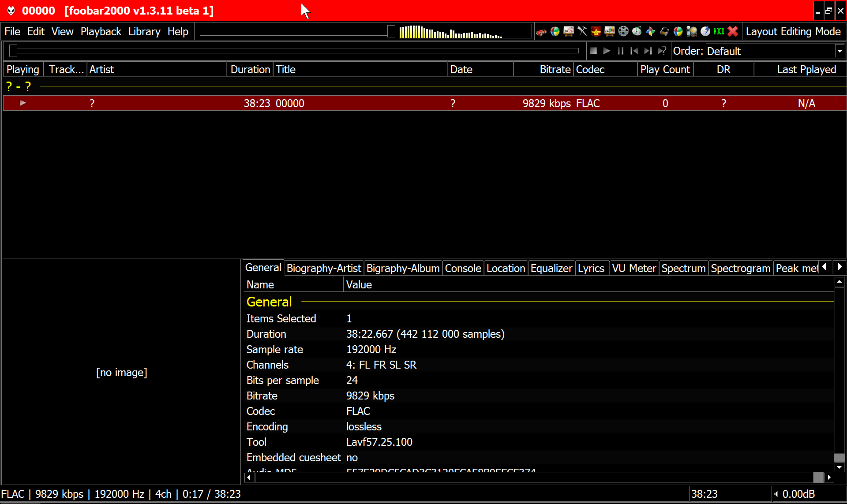Open the Playback menu
The image size is (847, 504).
101,32
